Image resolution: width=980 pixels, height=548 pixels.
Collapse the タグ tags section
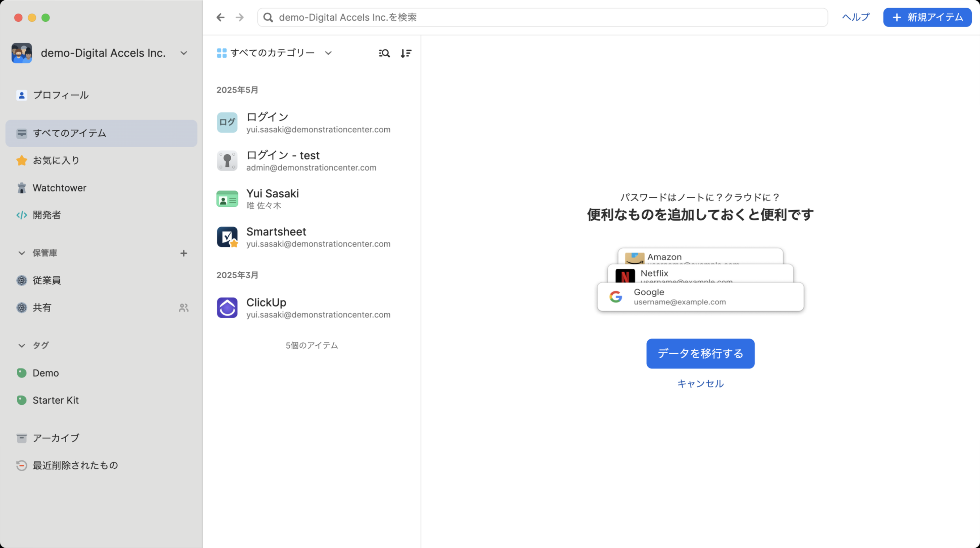pos(22,346)
